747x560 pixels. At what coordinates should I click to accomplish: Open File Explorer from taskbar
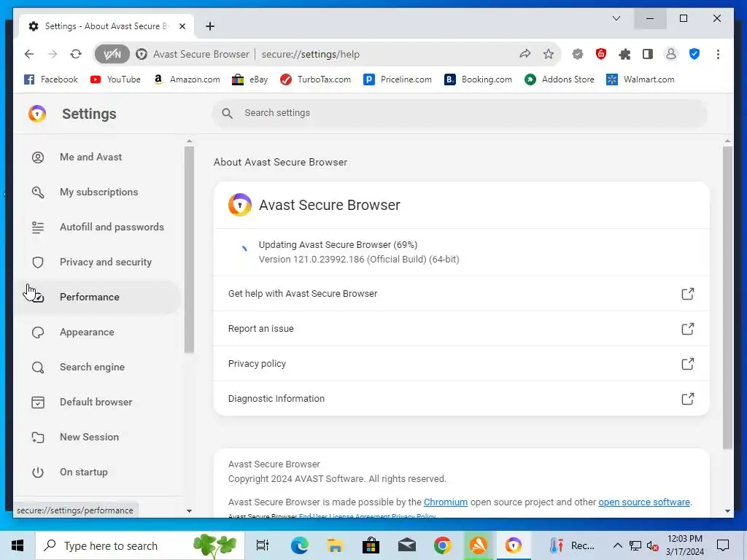(x=335, y=545)
